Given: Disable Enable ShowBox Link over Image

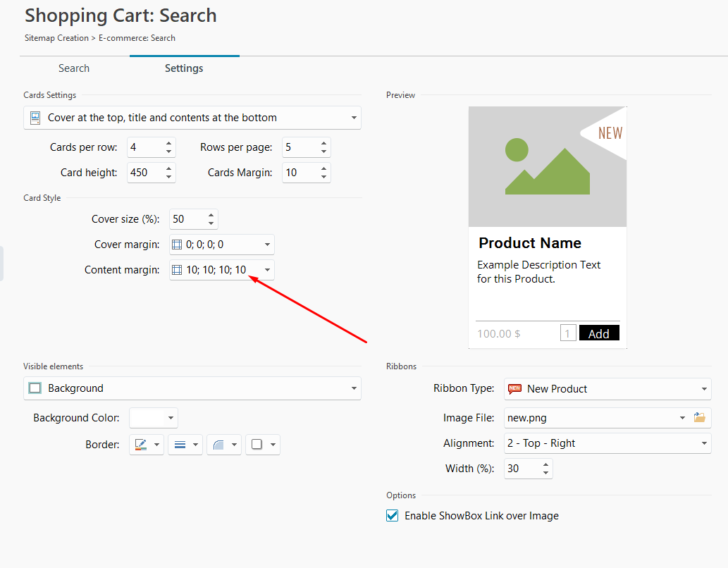Looking at the screenshot, I should [x=393, y=516].
